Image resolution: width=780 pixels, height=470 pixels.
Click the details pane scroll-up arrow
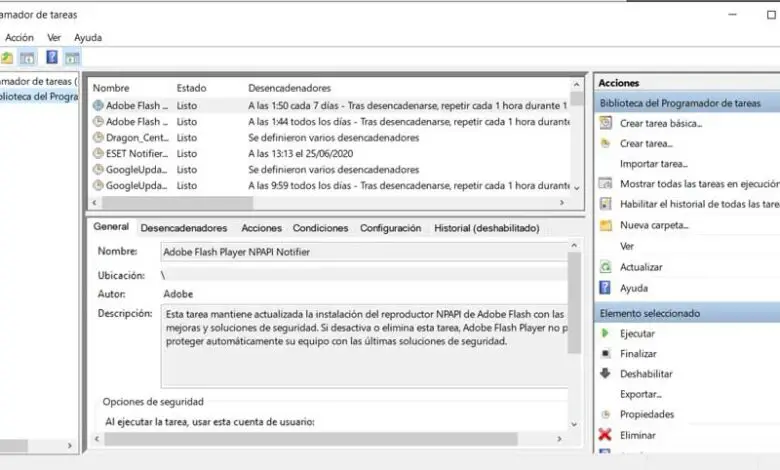click(x=574, y=245)
